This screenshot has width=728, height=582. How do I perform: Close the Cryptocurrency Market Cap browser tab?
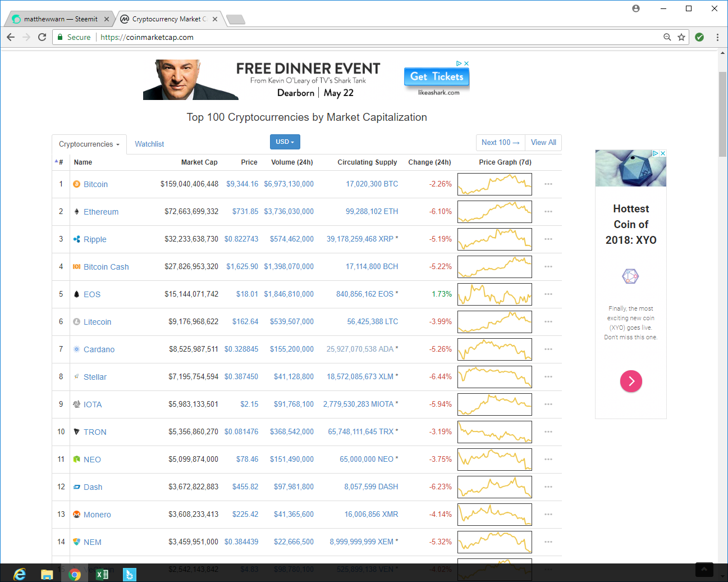215,19
